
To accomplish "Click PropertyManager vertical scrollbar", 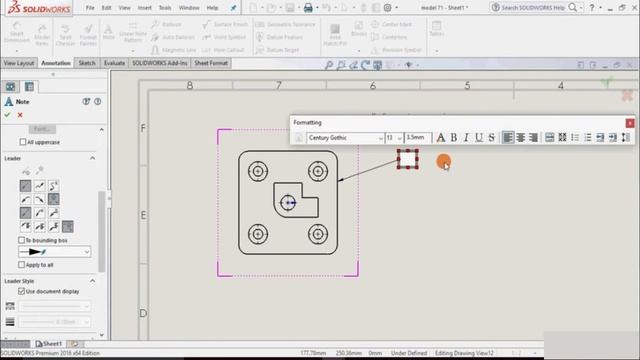I will pyautogui.click(x=101, y=231).
